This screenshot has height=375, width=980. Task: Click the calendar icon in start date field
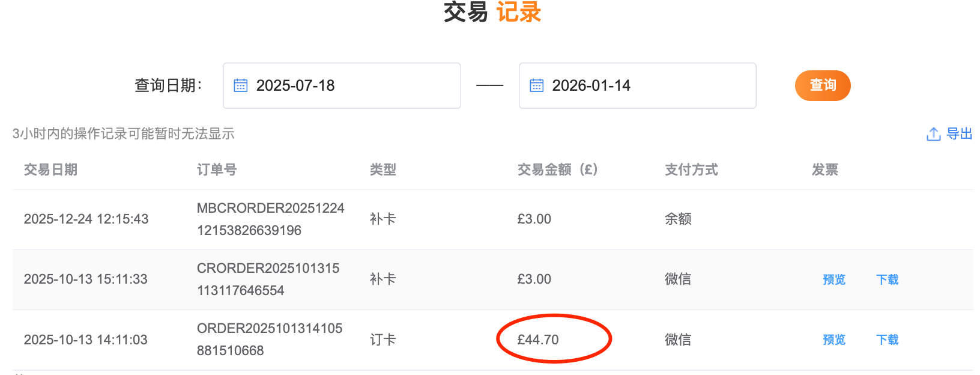(240, 85)
